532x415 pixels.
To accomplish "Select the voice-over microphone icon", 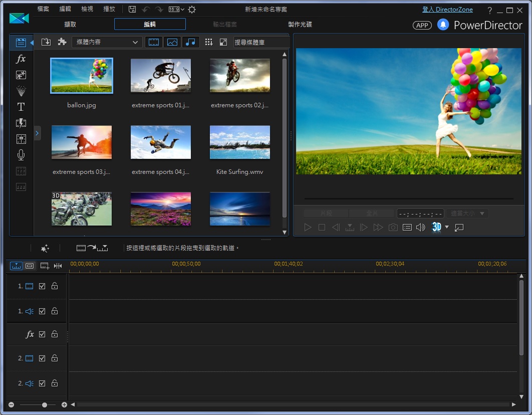I will pos(21,155).
